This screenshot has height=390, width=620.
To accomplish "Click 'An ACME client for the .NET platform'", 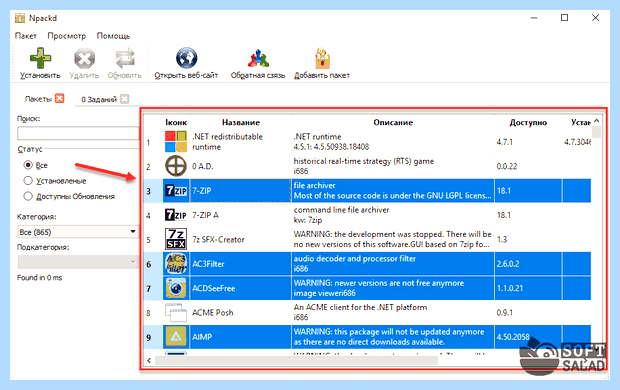I will click(x=393, y=312).
